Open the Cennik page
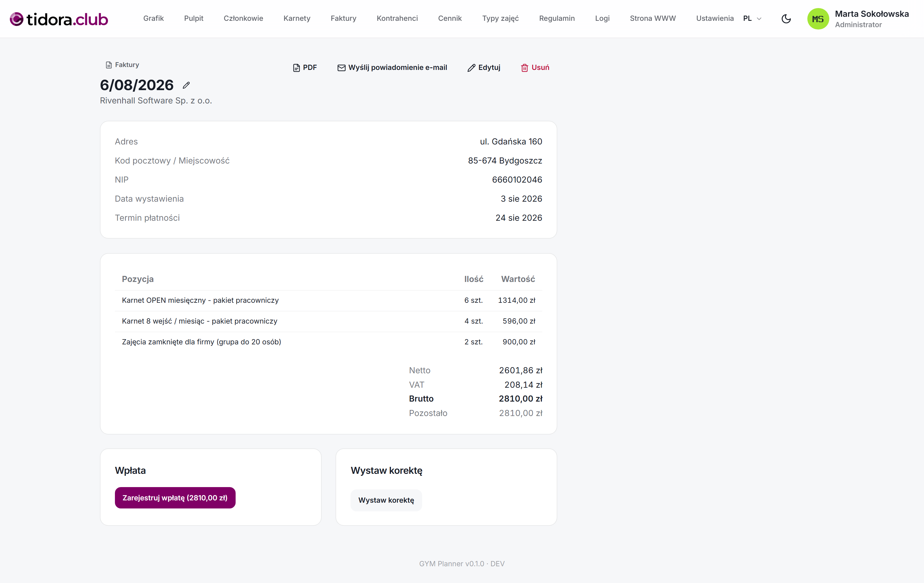The image size is (924, 583). pyautogui.click(x=450, y=18)
